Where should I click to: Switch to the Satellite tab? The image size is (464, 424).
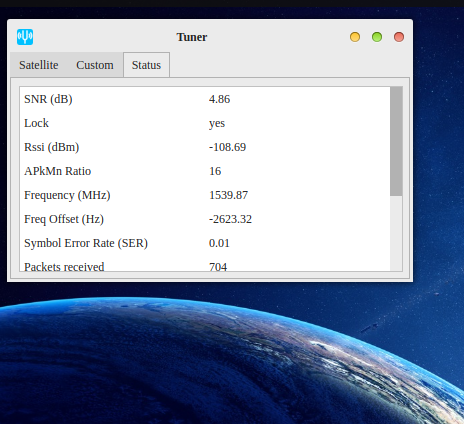tap(39, 65)
